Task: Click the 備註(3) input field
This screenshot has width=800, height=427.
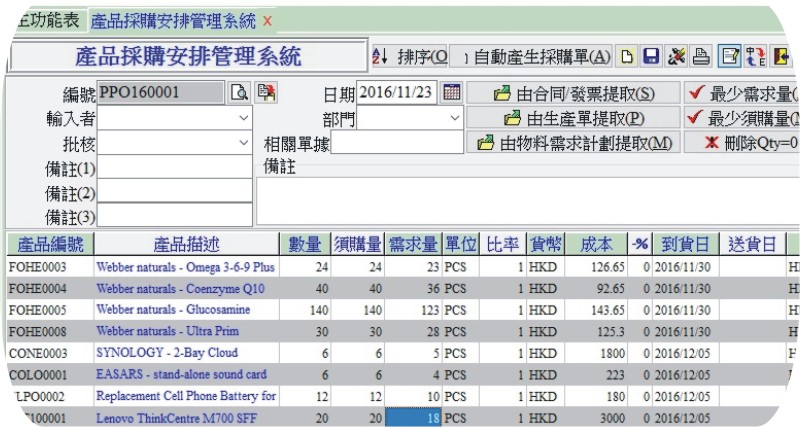Action: tap(174, 215)
